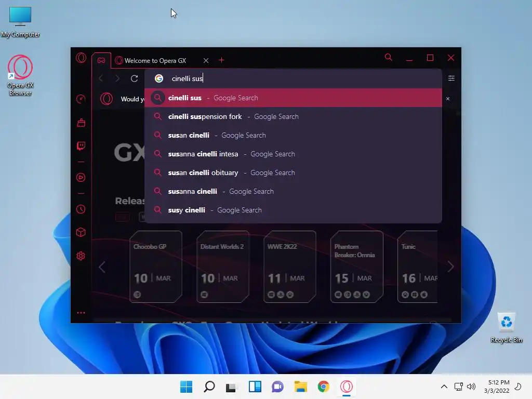The image size is (532, 399).
Task: Open the WWE 2K22 release card
Action: 290,267
